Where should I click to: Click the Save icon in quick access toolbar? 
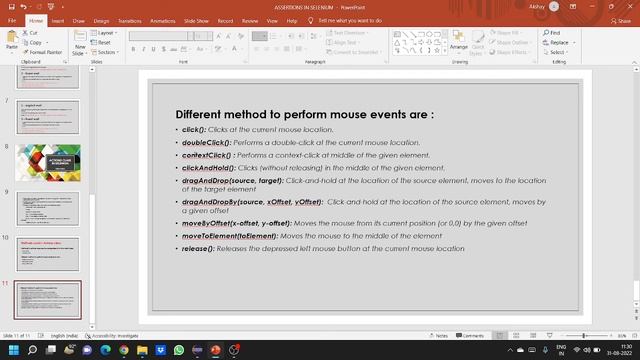click(11, 7)
